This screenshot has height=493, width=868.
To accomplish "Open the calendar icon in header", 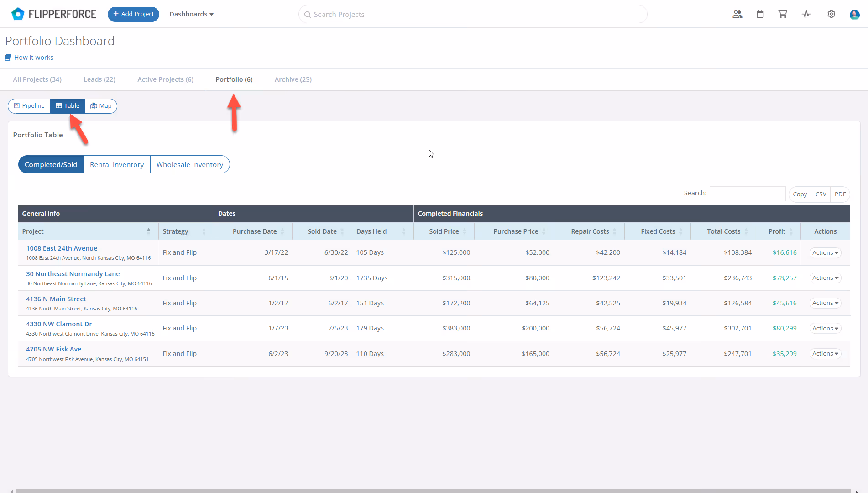I will click(x=760, y=14).
